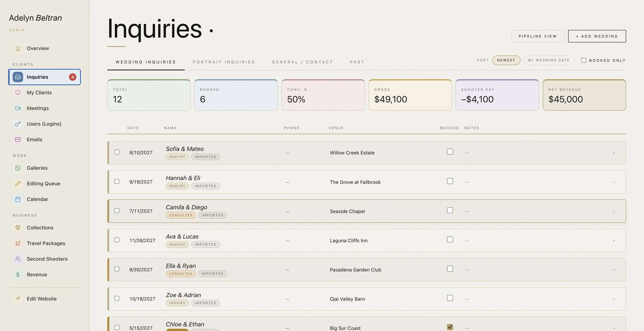Screen dimensions: 644x331
Task: Expand the Camila & Diego row arrow
Action: pos(614,211)
